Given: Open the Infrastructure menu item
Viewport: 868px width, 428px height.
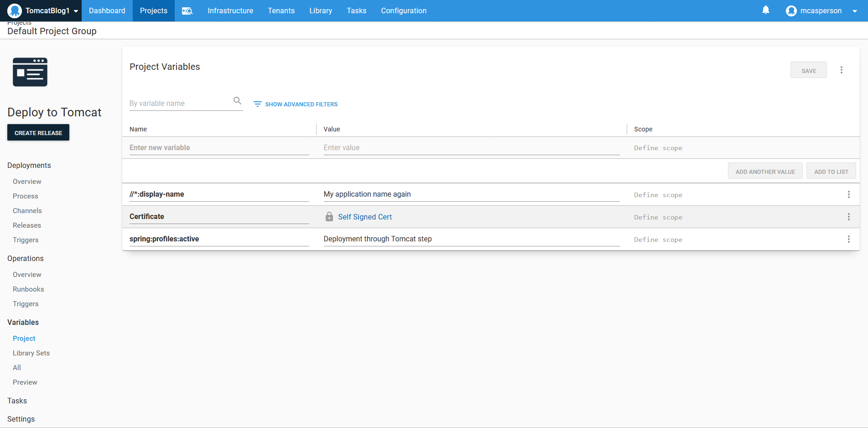Looking at the screenshot, I should (230, 11).
